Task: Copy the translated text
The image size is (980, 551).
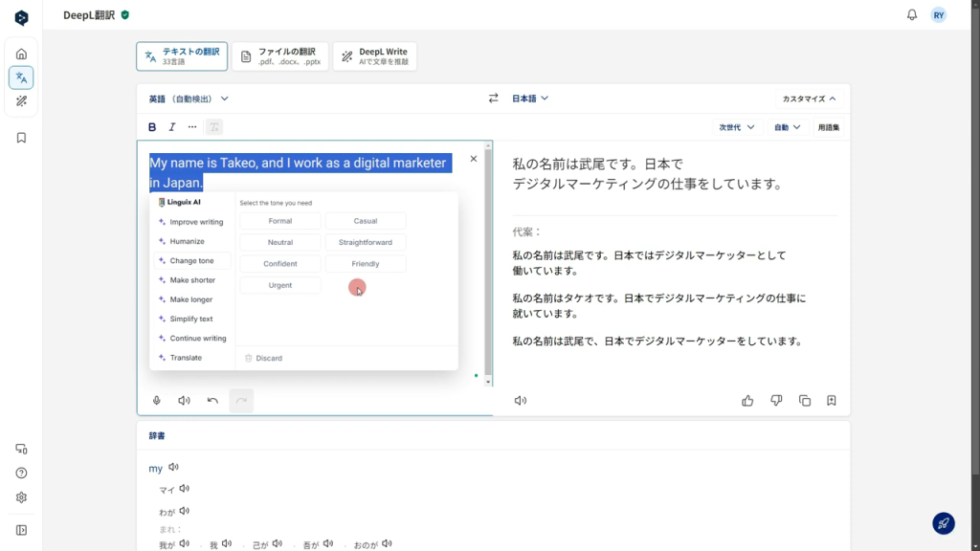Action: point(804,401)
